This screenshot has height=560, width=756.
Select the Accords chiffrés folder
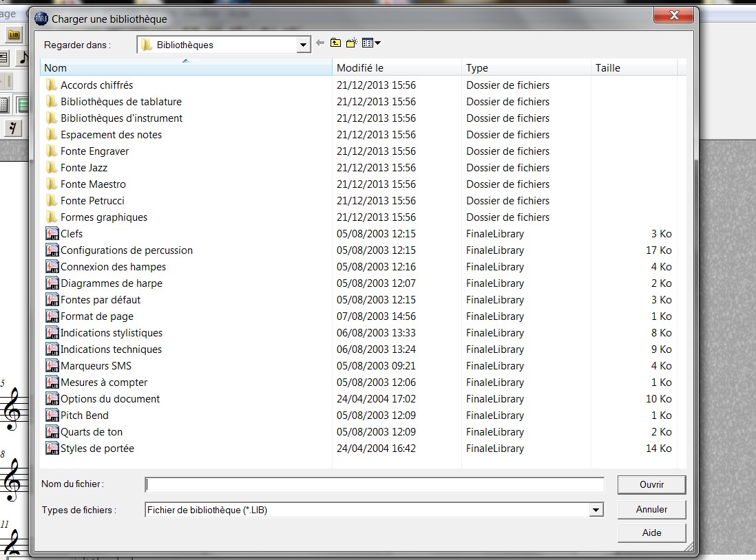click(96, 85)
